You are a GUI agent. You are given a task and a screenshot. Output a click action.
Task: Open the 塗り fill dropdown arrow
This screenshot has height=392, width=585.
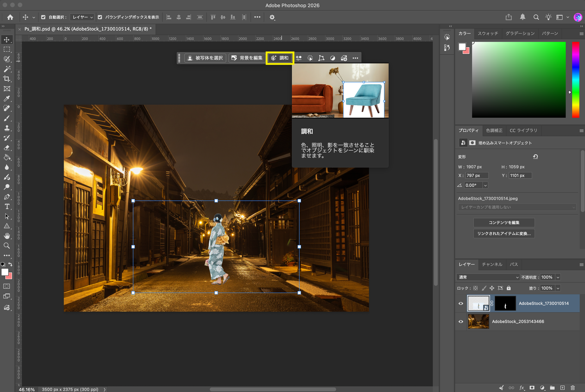tap(558, 288)
